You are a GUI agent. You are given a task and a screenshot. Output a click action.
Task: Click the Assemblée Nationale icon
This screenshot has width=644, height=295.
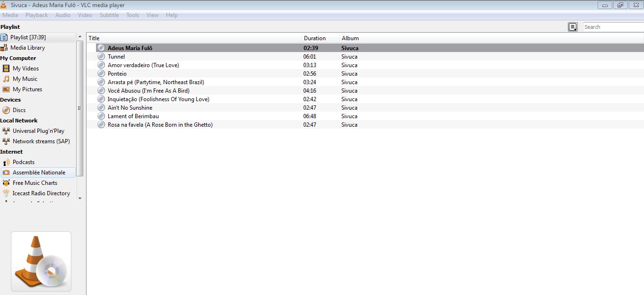click(6, 173)
